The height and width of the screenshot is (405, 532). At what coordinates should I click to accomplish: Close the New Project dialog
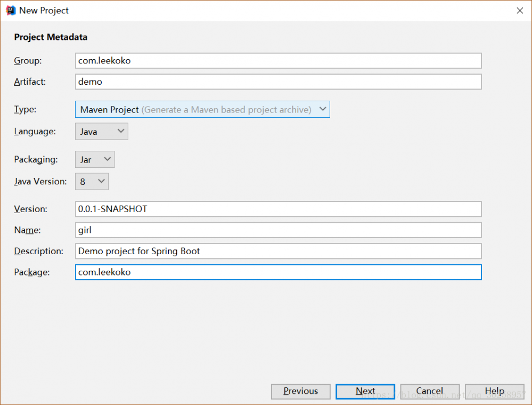point(520,10)
